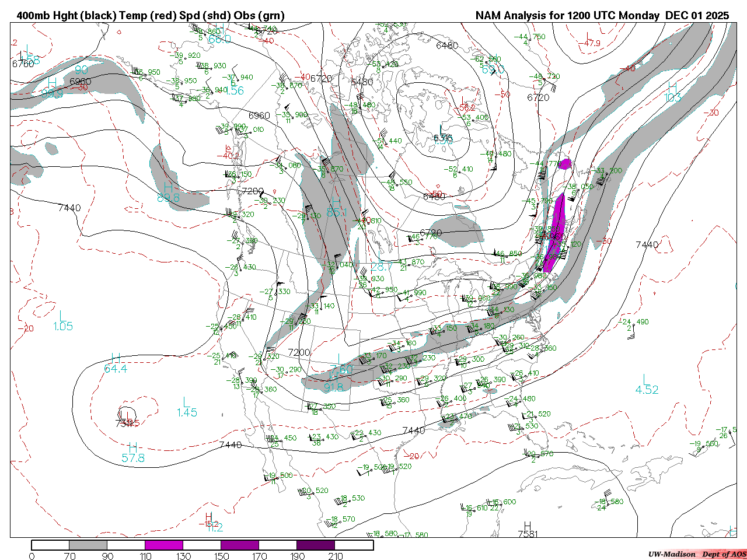
Task: Click the station observation "-33 200"
Action: [x=607, y=171]
